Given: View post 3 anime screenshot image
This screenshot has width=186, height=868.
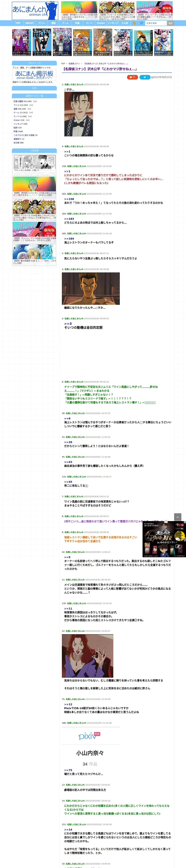Looking at the screenshot, I should coord(91,288).
